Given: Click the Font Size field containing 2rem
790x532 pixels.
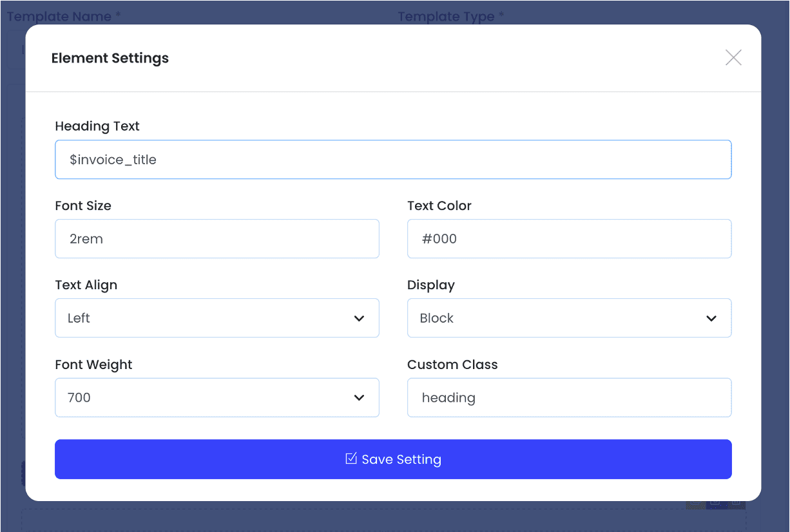Looking at the screenshot, I should pyautogui.click(x=217, y=239).
